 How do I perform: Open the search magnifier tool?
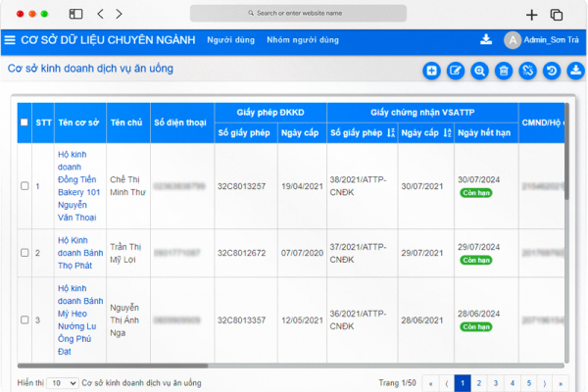[479, 71]
